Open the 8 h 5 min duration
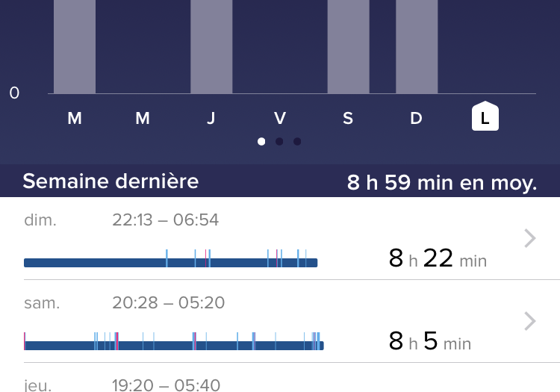Image resolution: width=560 pixels, height=392 pixels. coord(429,342)
